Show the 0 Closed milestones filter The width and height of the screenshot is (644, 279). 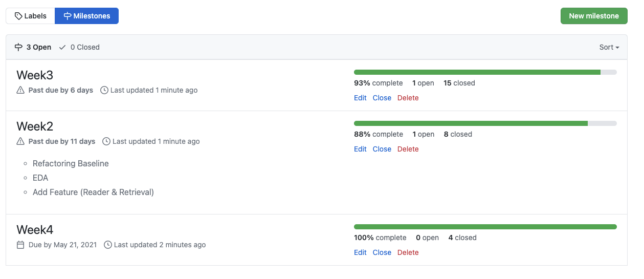point(79,47)
